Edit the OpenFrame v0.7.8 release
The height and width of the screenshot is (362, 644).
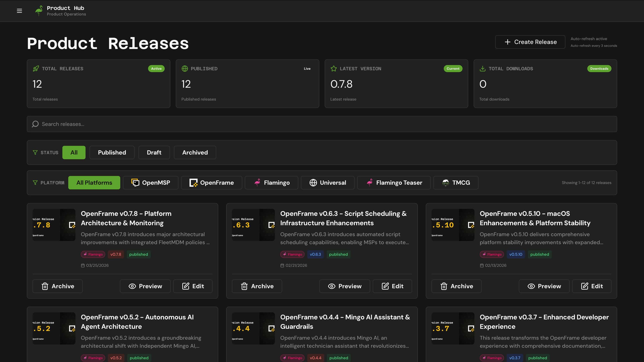(x=193, y=286)
